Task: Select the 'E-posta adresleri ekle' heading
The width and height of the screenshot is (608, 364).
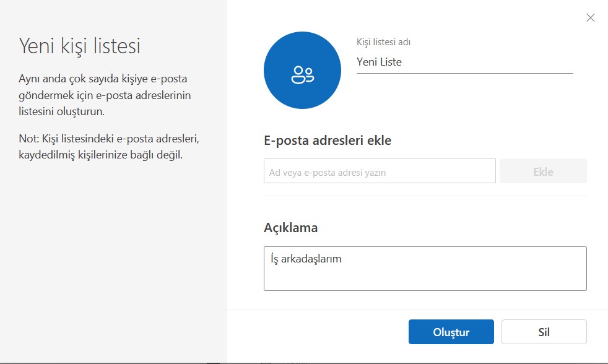Action: pos(327,140)
